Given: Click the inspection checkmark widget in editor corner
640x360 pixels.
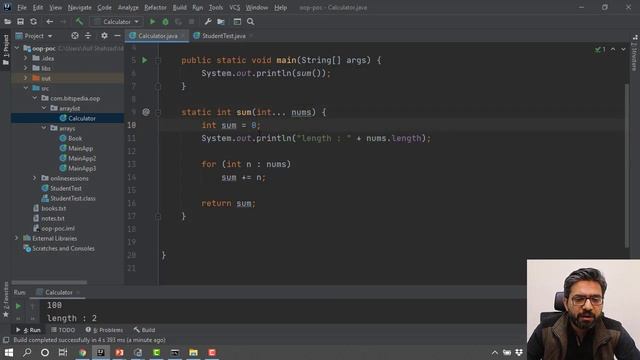Looking at the screenshot, I should click(x=600, y=49).
